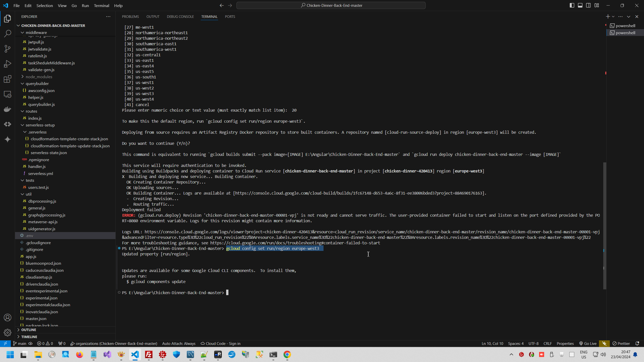Image resolution: width=644 pixels, height=362 pixels.
Task: Open the Search view in activity bar
Action: (x=8, y=33)
